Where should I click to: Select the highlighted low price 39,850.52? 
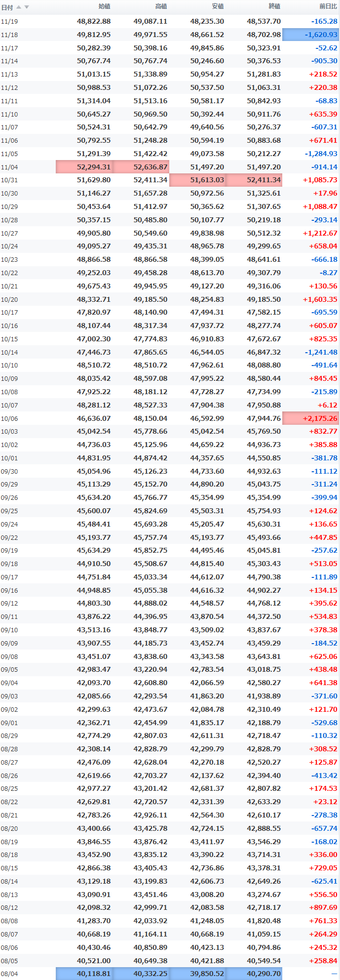coord(197,974)
